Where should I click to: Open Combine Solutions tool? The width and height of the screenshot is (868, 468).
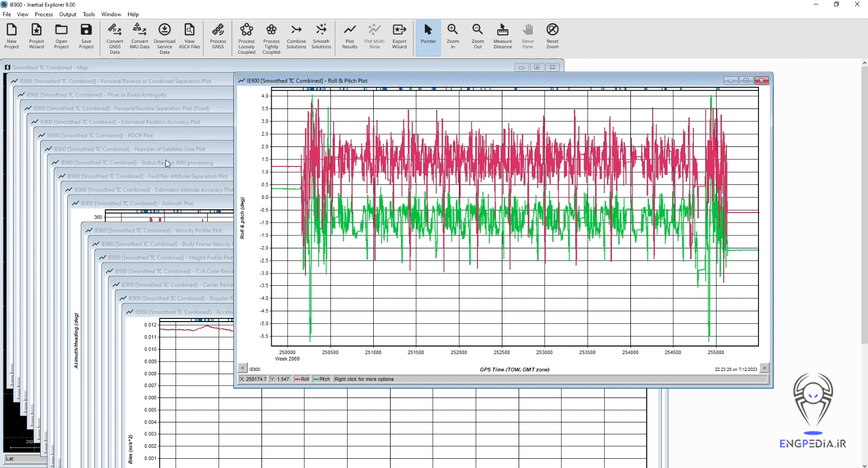tap(296, 37)
